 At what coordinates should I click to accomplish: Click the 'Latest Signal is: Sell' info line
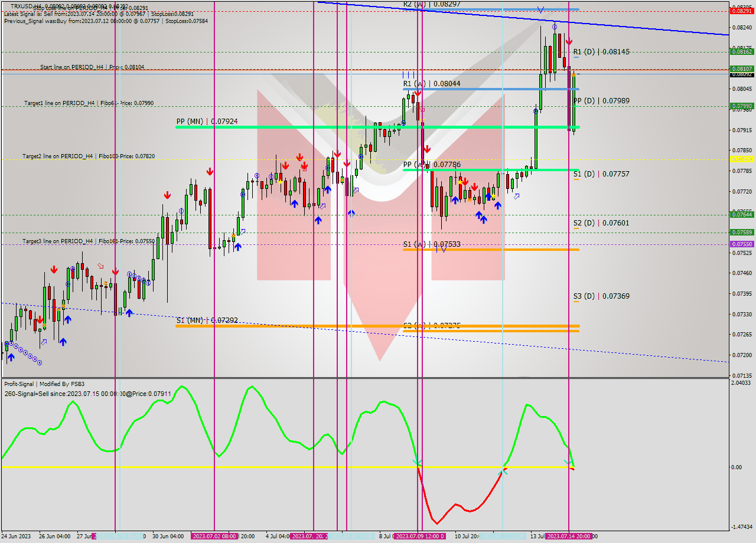99,14
